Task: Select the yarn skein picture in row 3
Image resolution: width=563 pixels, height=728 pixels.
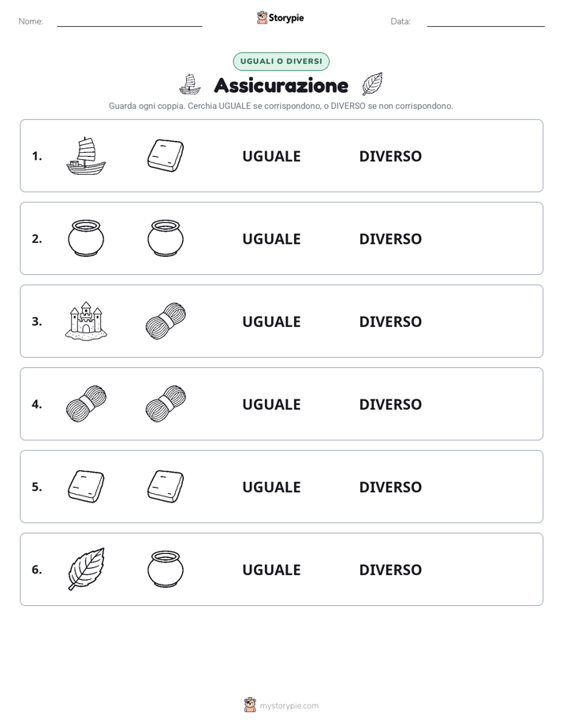Action: click(166, 321)
